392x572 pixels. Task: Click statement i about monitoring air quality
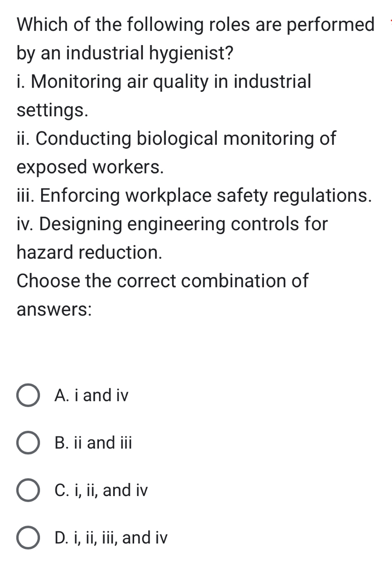click(x=164, y=82)
